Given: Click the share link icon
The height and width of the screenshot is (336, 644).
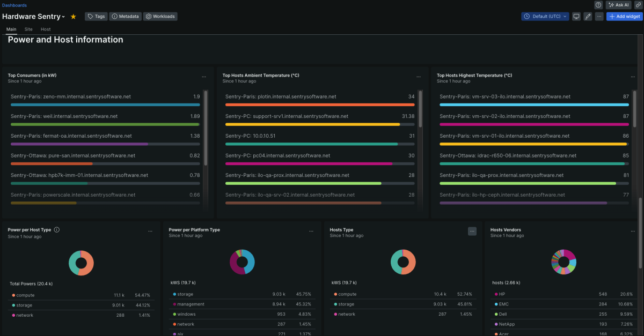Looking at the screenshot, I should 638,5.
